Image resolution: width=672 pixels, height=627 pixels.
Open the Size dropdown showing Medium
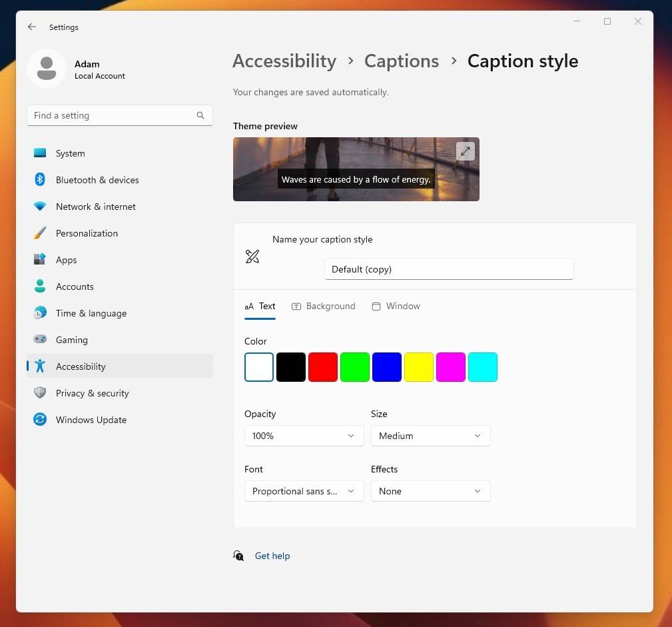coord(430,436)
